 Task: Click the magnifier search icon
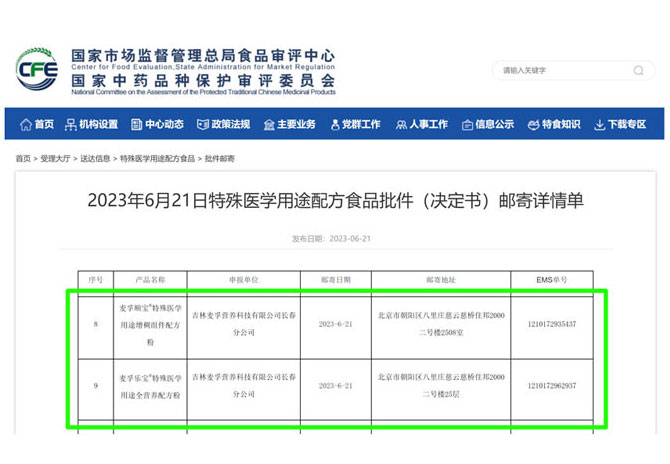pyautogui.click(x=638, y=70)
